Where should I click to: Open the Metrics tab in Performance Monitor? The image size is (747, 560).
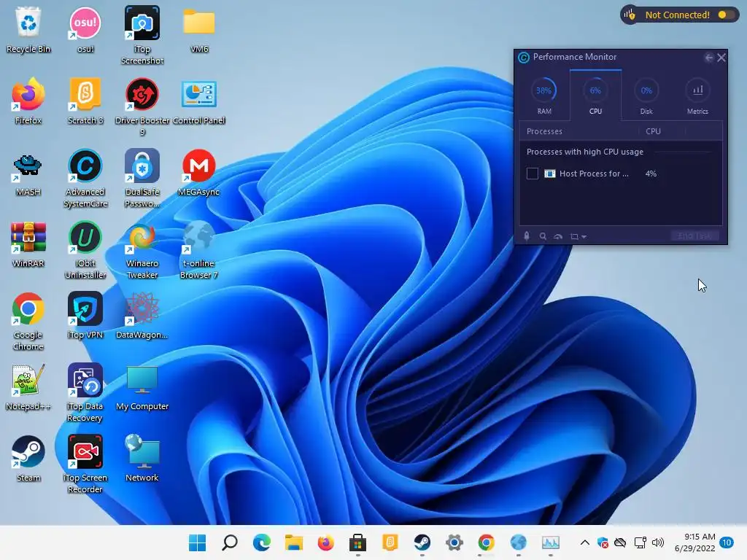click(697, 96)
